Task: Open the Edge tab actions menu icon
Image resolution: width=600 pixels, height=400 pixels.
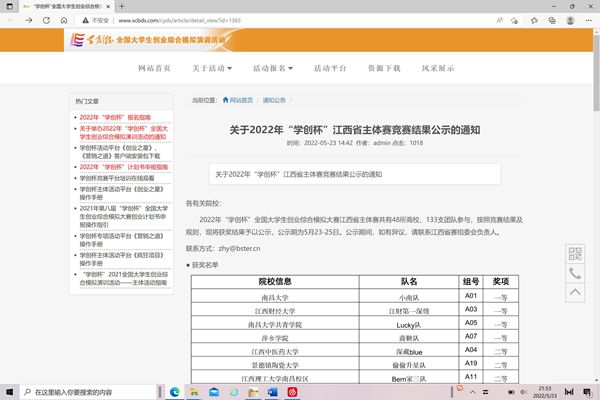Action: [10, 7]
